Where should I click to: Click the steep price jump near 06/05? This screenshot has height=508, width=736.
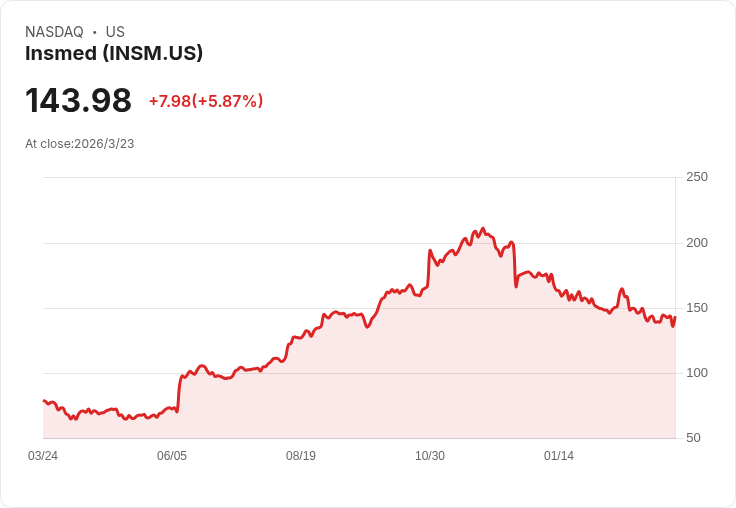[179, 392]
